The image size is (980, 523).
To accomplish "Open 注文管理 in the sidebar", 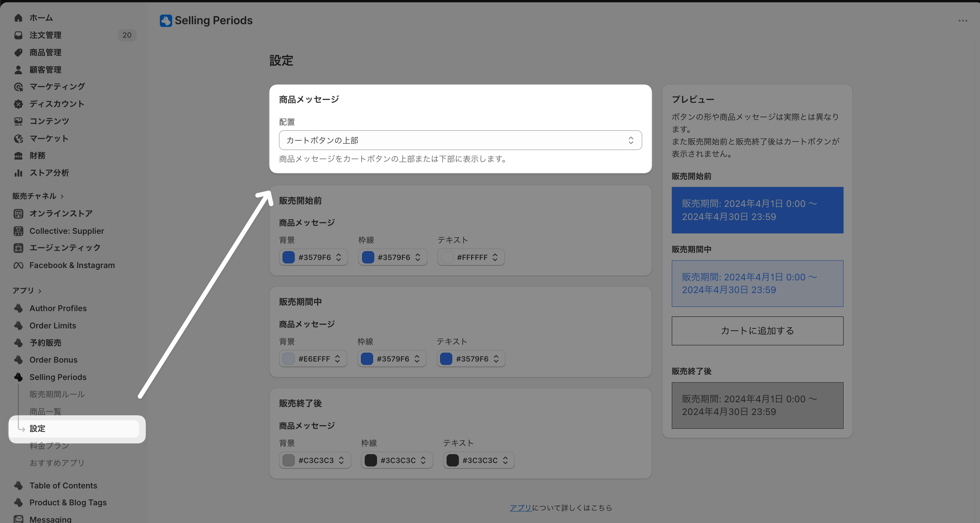I will pyautogui.click(x=45, y=35).
